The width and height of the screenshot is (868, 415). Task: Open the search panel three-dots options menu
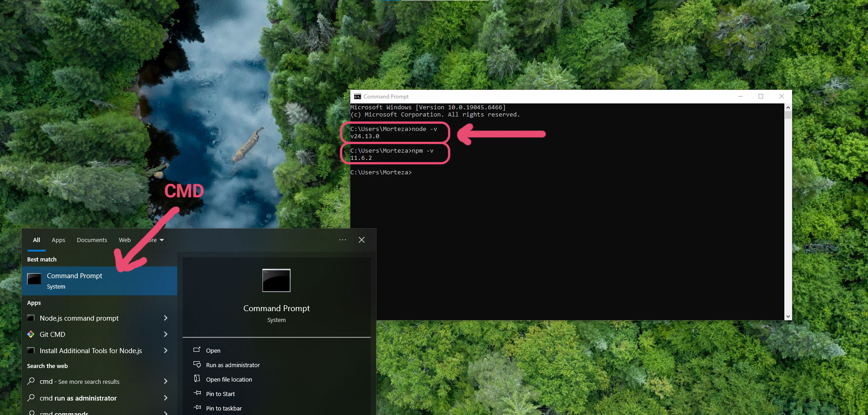pos(343,240)
